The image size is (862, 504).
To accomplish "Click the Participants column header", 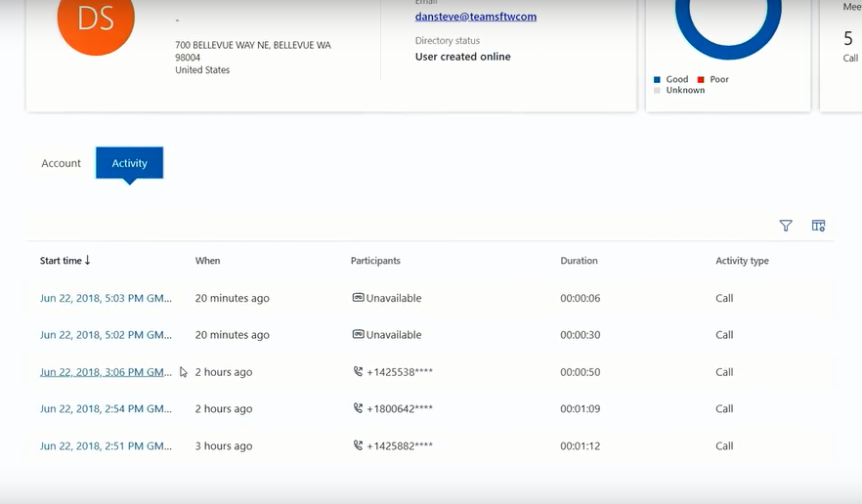I will [x=375, y=261].
